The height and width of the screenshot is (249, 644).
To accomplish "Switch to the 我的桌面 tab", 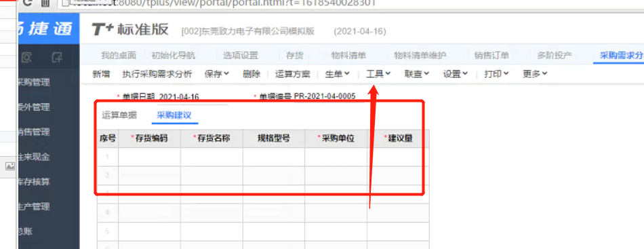I will [118, 56].
